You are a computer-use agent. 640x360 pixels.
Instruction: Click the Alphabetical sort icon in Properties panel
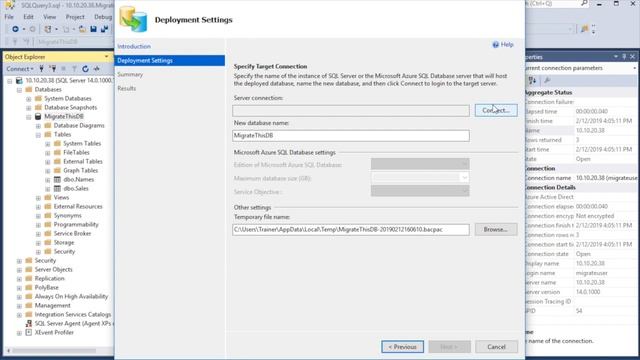pos(532,80)
